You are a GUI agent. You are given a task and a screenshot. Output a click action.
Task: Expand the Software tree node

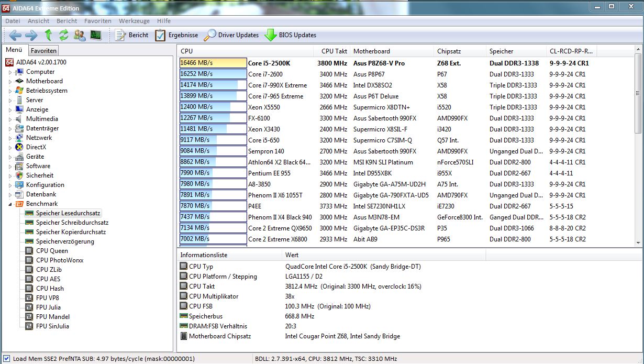10,166
